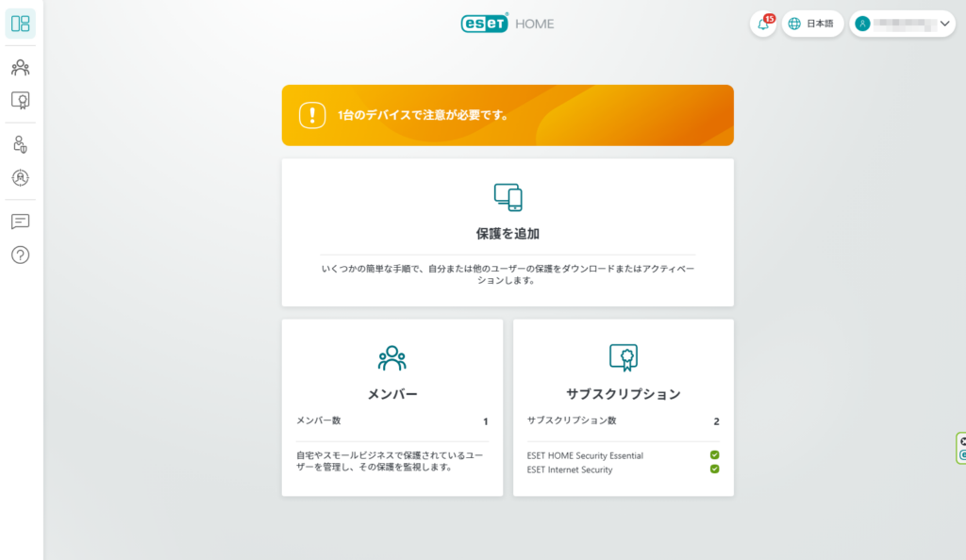The height and width of the screenshot is (560, 966).
Task: Click the user avatar icon
Action: (x=862, y=24)
